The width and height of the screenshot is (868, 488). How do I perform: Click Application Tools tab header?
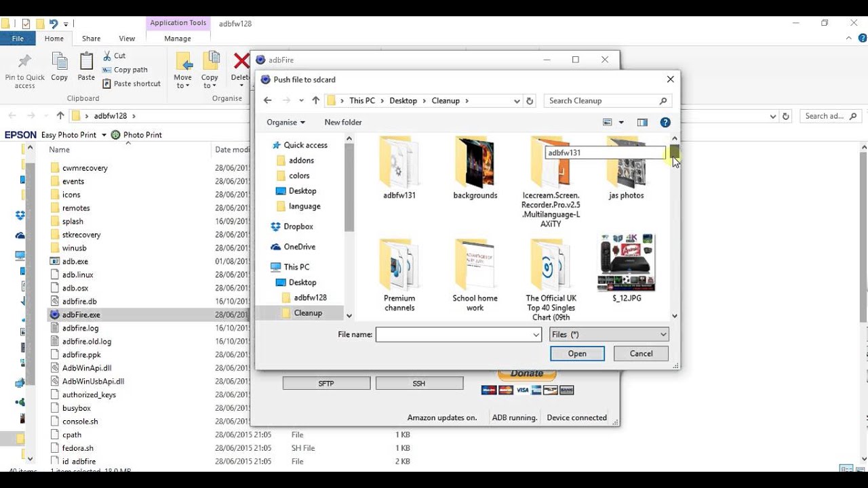click(178, 23)
